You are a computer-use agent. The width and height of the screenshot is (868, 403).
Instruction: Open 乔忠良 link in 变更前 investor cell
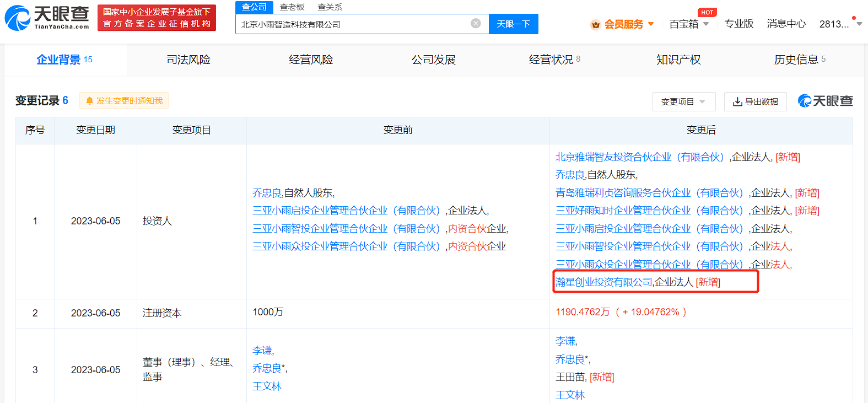(267, 193)
